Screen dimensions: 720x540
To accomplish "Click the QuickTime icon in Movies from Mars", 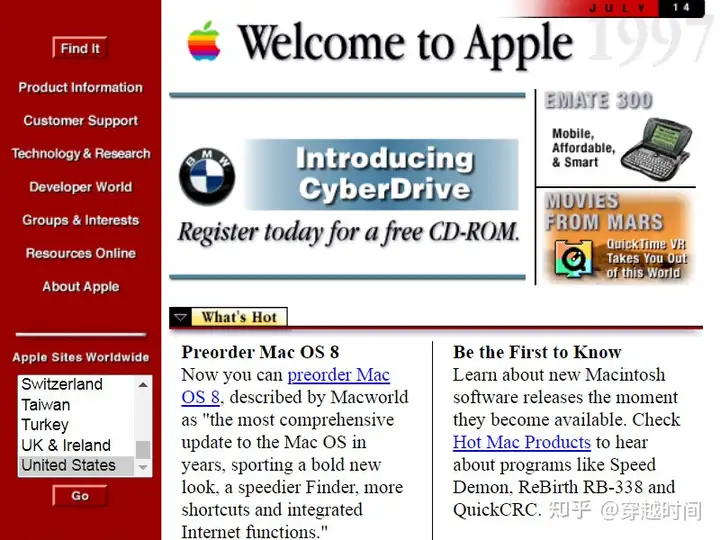I will [x=572, y=259].
